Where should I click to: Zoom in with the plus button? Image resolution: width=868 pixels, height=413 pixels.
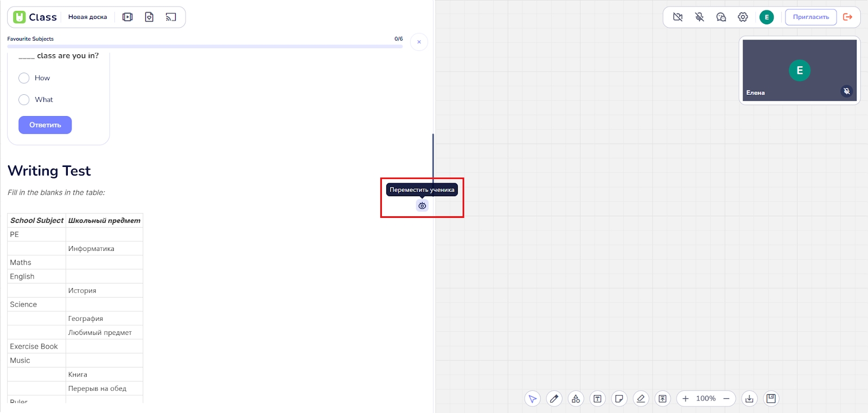pos(685,399)
